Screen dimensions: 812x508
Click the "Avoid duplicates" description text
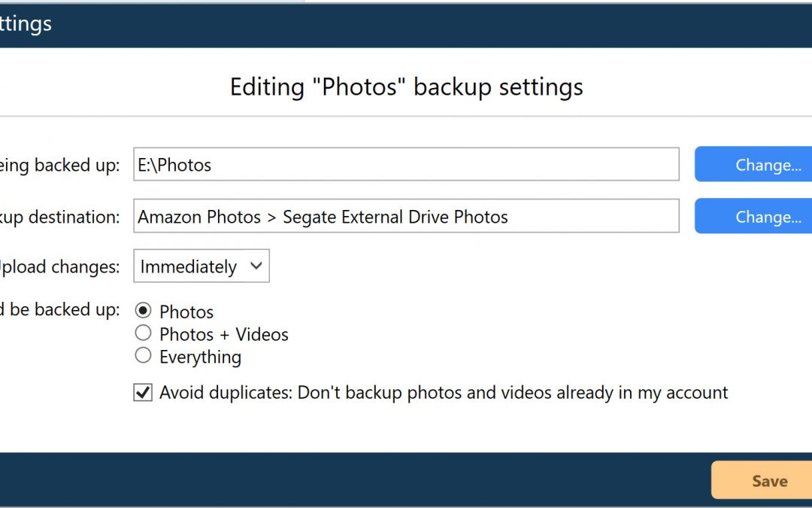[x=444, y=393]
